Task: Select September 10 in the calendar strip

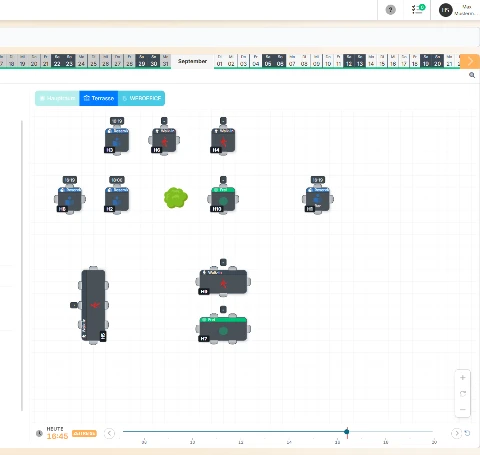Action: click(x=328, y=61)
